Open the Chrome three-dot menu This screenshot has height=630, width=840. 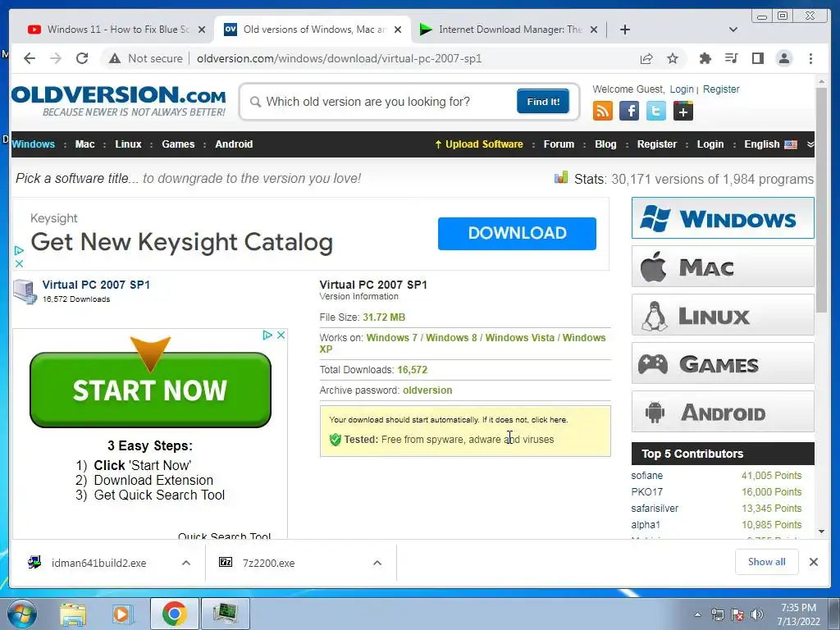click(x=811, y=58)
